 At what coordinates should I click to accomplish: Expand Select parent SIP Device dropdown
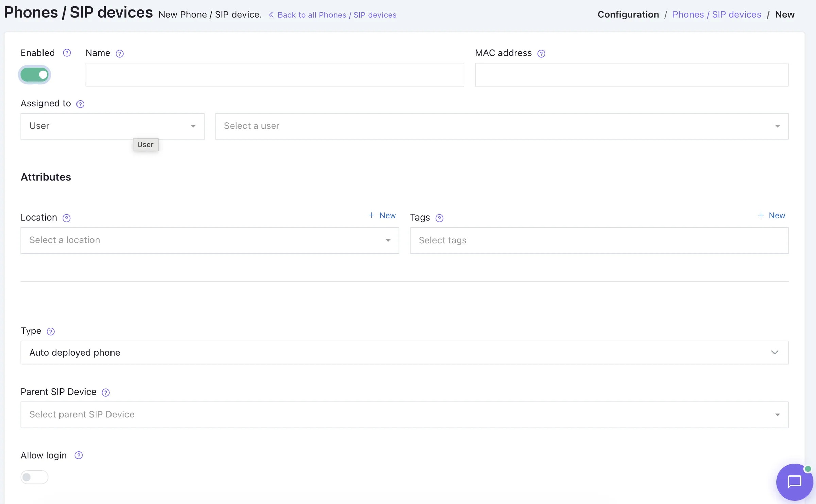pyautogui.click(x=405, y=414)
